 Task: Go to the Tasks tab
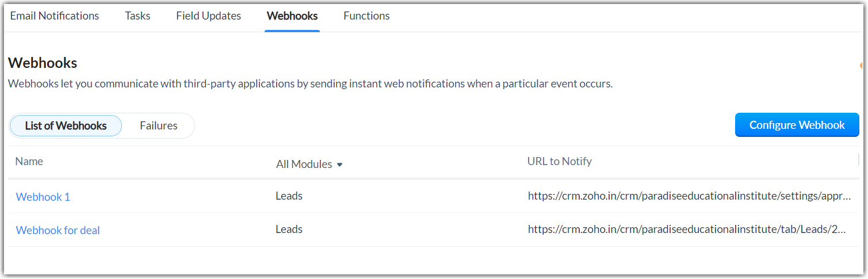(x=137, y=16)
